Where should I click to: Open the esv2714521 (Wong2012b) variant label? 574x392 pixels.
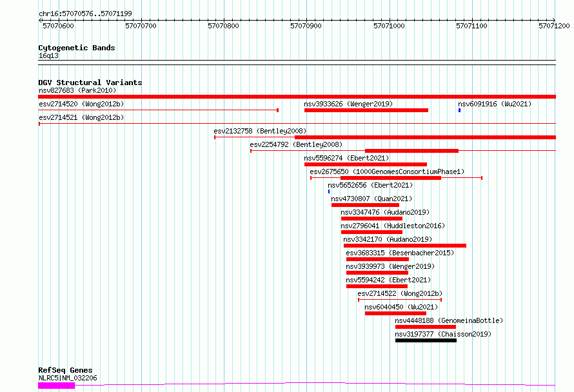[x=81, y=117]
